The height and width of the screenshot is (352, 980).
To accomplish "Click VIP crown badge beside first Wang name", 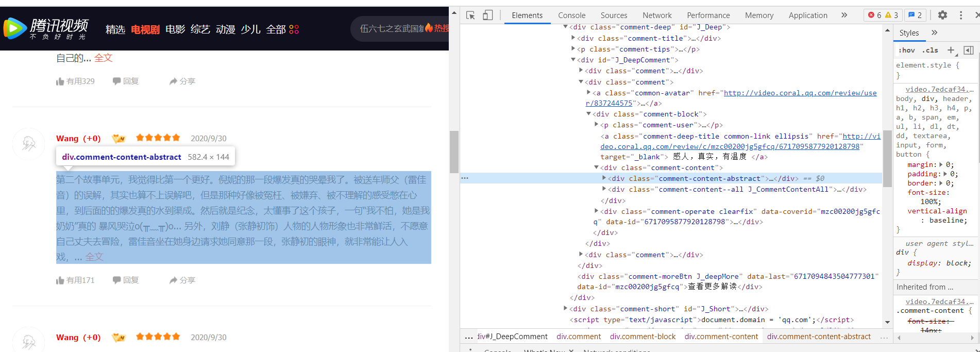I will [x=119, y=138].
